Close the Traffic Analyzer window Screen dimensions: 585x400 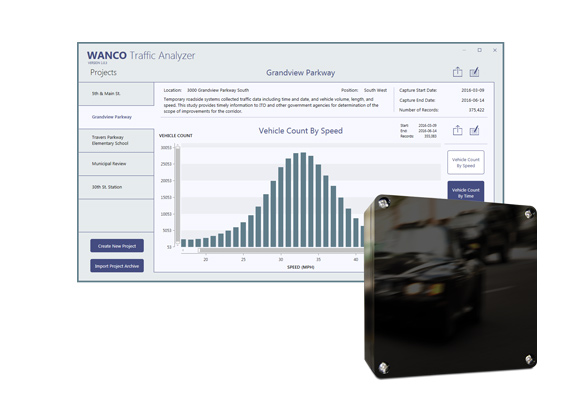(x=495, y=50)
